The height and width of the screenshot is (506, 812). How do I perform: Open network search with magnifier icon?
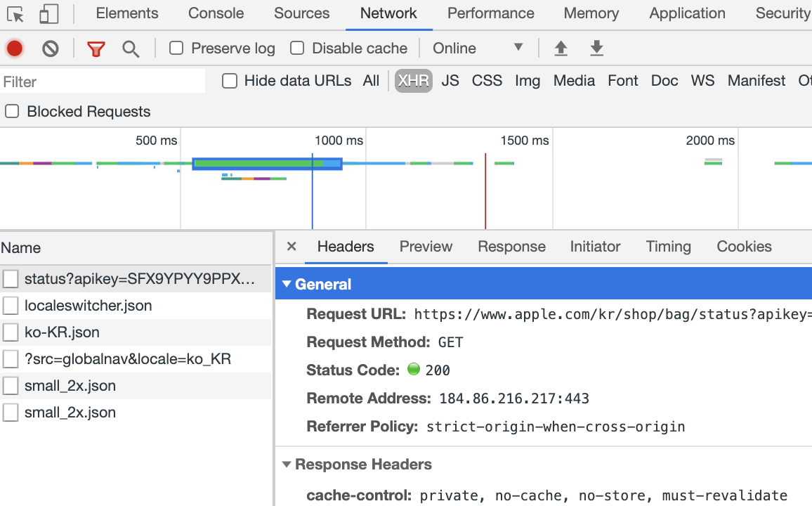click(x=131, y=49)
